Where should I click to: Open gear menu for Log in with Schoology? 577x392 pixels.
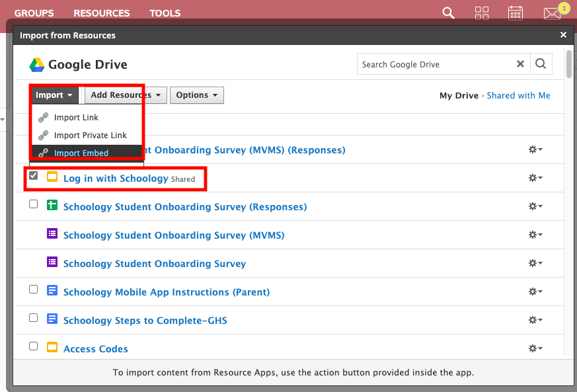point(535,178)
